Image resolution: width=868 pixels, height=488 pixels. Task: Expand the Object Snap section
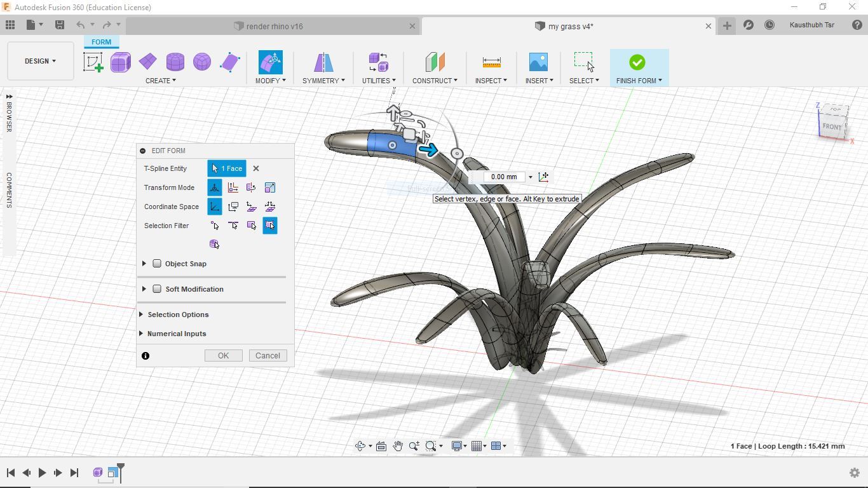point(144,264)
